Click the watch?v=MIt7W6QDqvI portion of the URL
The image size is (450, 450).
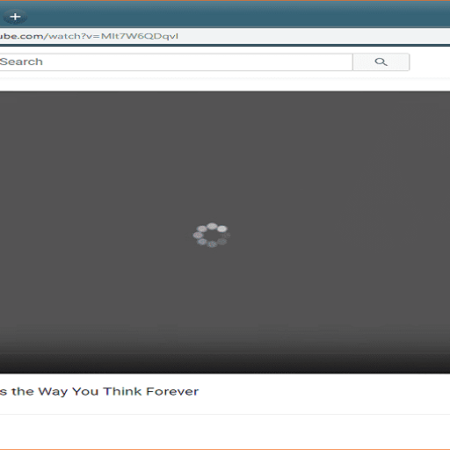113,36
